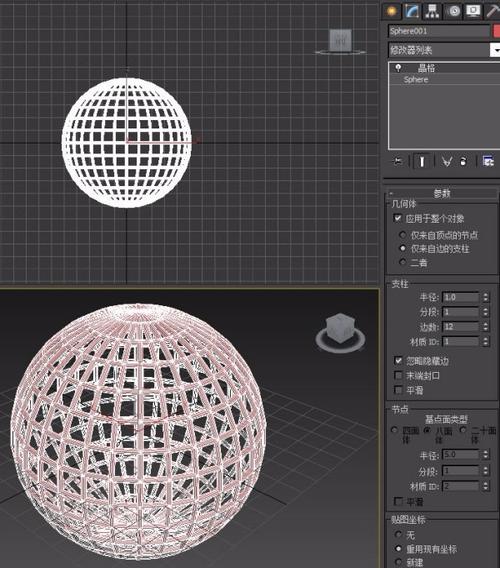Click the spinner arrows for 节点 半径
The image size is (500, 568).
(x=486, y=455)
